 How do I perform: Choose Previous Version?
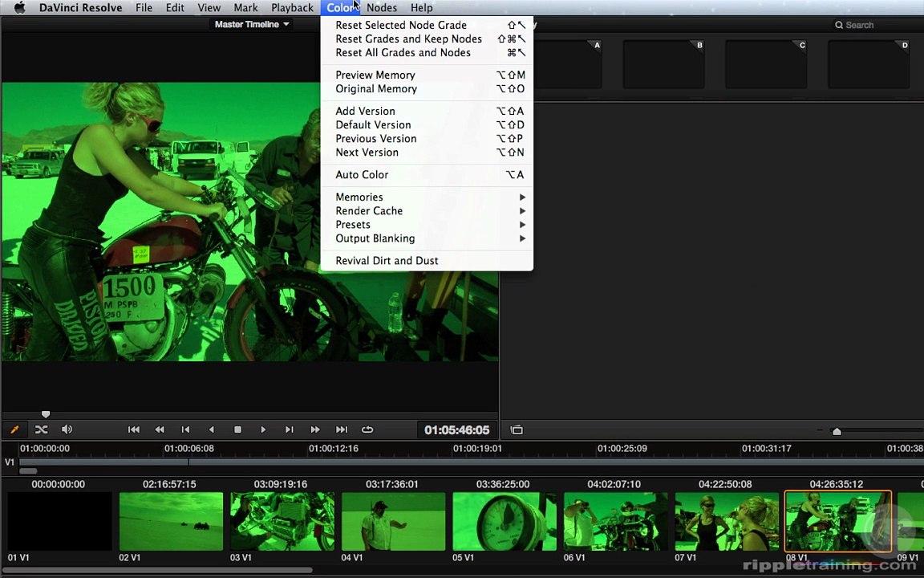pyautogui.click(x=427, y=139)
